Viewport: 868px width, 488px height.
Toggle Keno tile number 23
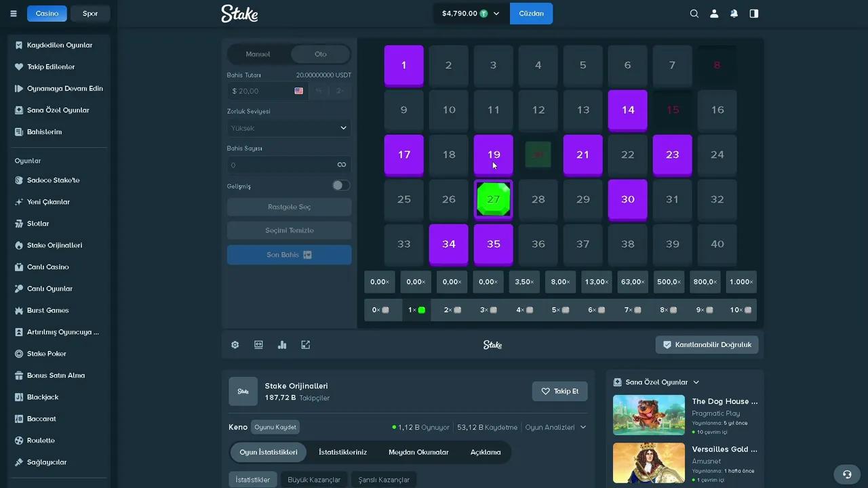[673, 155]
